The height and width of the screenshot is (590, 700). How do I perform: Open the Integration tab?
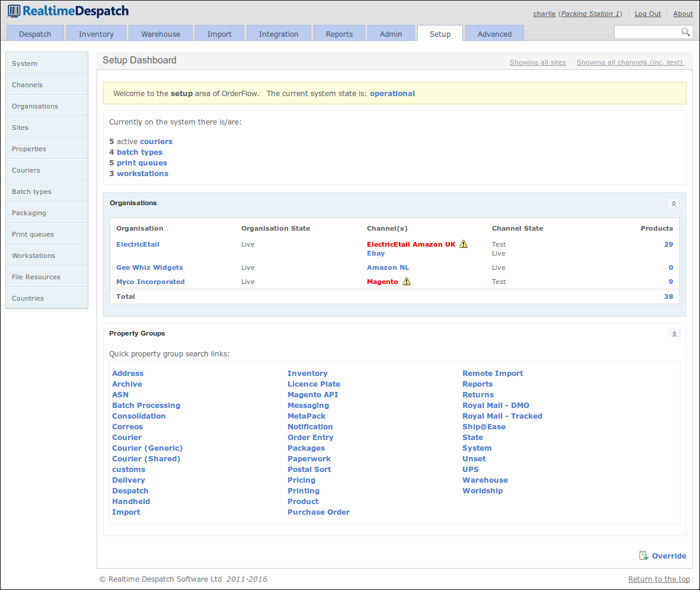pyautogui.click(x=279, y=33)
